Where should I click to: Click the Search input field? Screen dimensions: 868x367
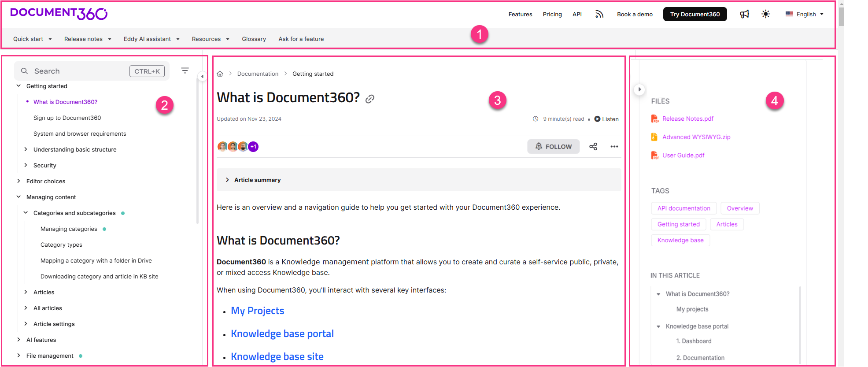click(x=92, y=71)
